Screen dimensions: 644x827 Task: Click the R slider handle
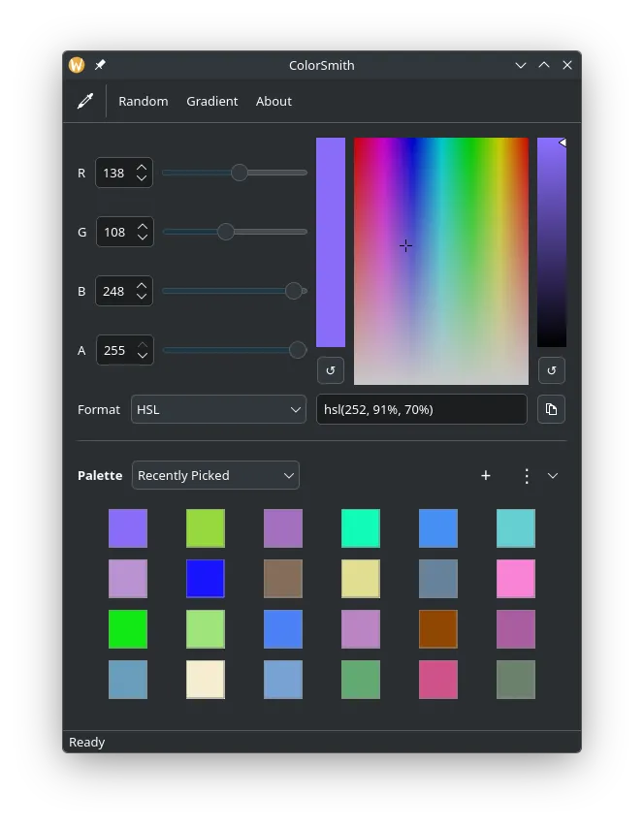(x=240, y=173)
